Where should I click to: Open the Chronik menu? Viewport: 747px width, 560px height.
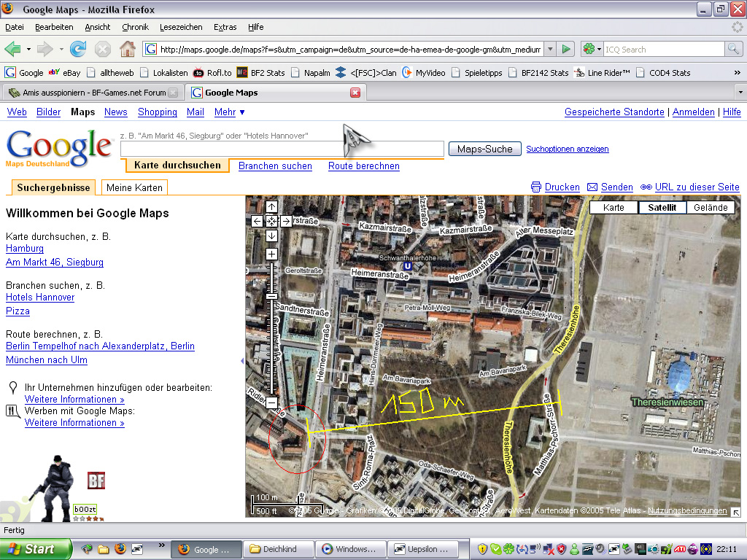click(135, 27)
